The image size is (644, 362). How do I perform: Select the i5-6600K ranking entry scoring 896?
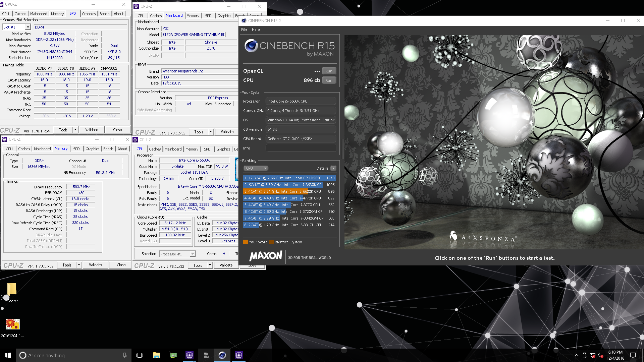click(289, 191)
